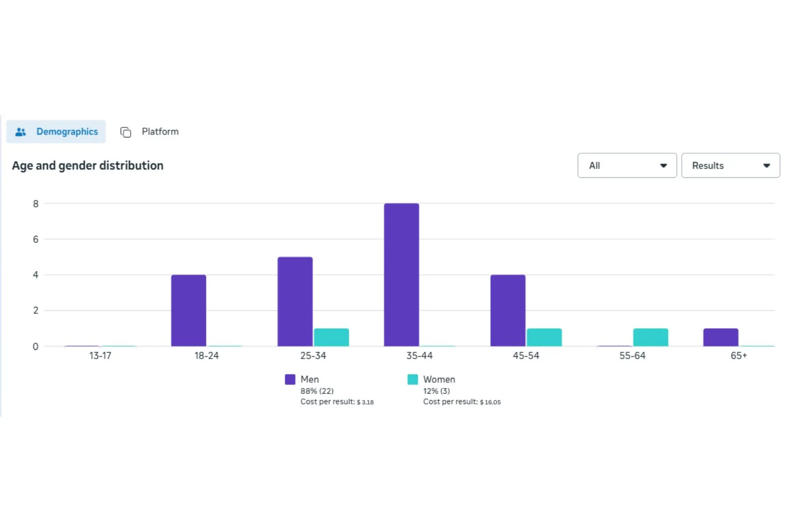Click the '35-44' age axis label
This screenshot has height=532, width=788.
420,356
